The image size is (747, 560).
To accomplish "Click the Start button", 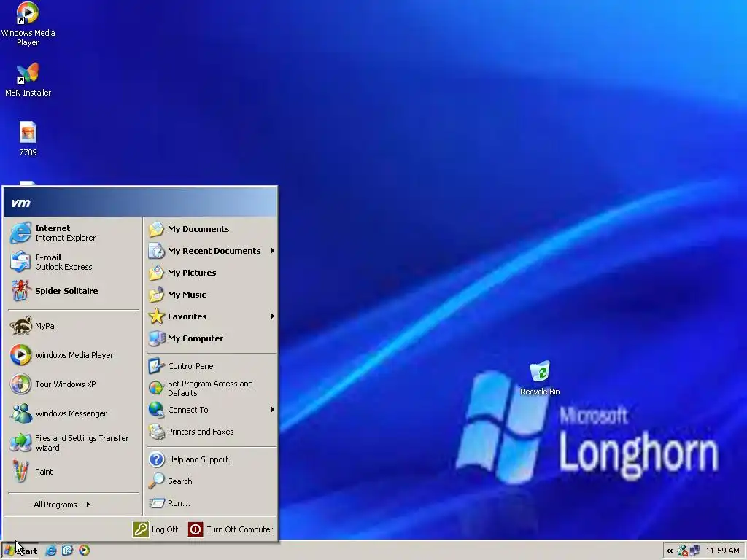I will [x=20, y=551].
